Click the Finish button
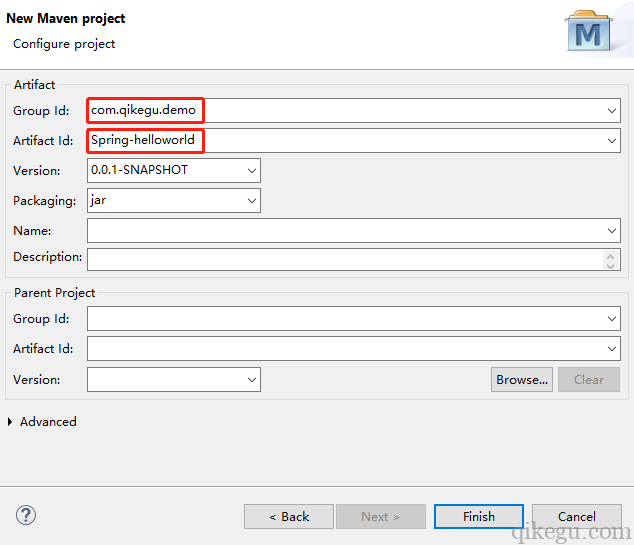The height and width of the screenshot is (545, 634). [x=479, y=516]
